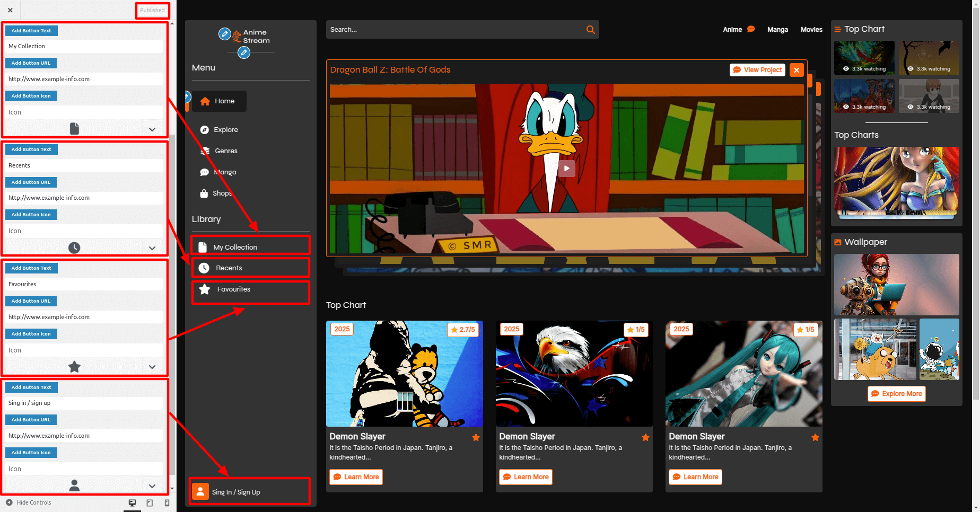Image resolution: width=980 pixels, height=512 pixels.
Task: Click the Explore More button under Wallpaper
Action: pyautogui.click(x=896, y=394)
